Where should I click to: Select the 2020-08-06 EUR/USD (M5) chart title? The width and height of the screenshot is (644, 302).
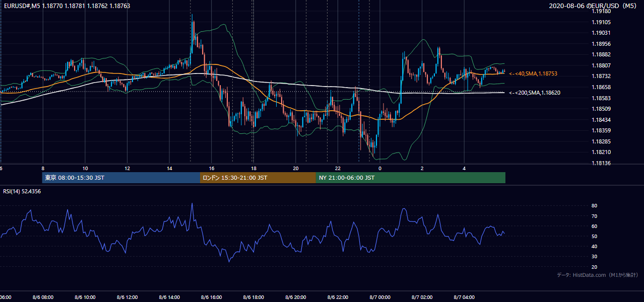[593, 6]
